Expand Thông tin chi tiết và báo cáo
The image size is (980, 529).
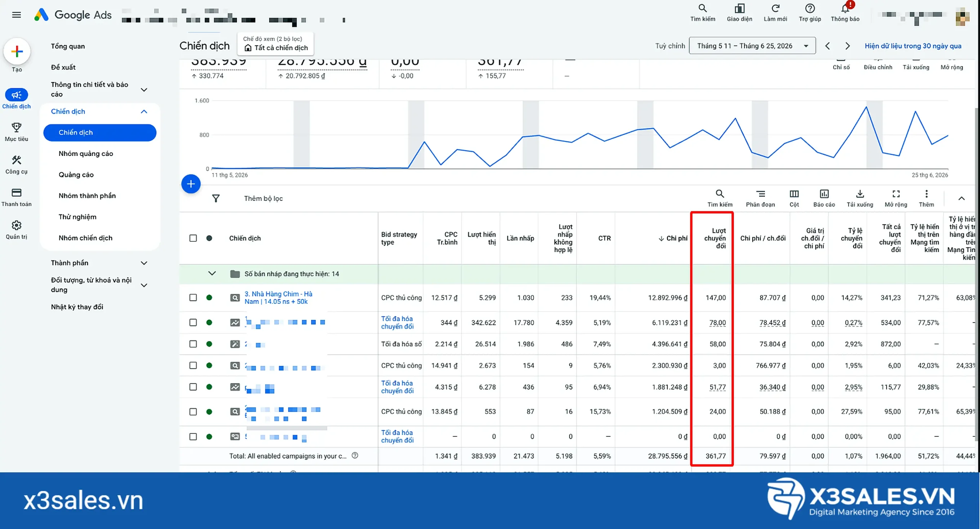[x=144, y=90]
